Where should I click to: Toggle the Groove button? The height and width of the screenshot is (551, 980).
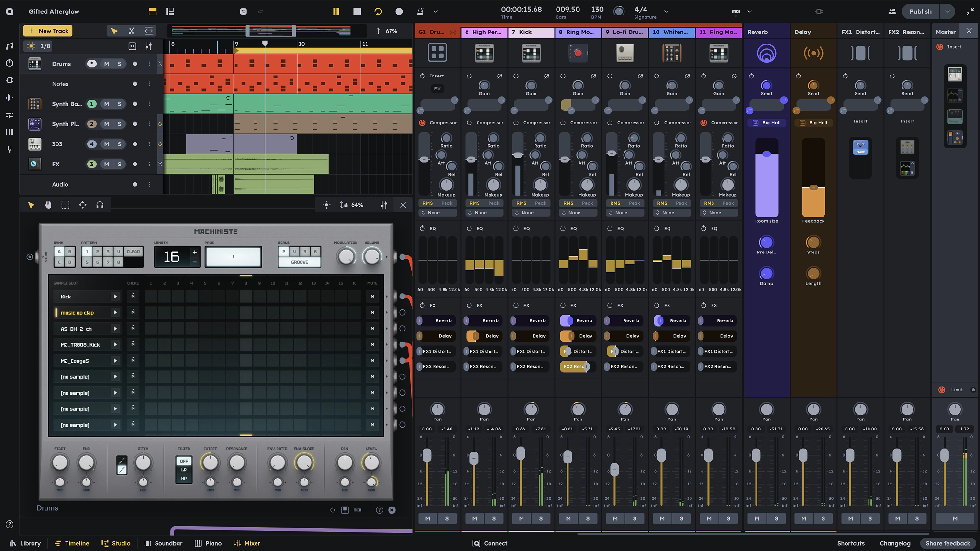tap(300, 262)
